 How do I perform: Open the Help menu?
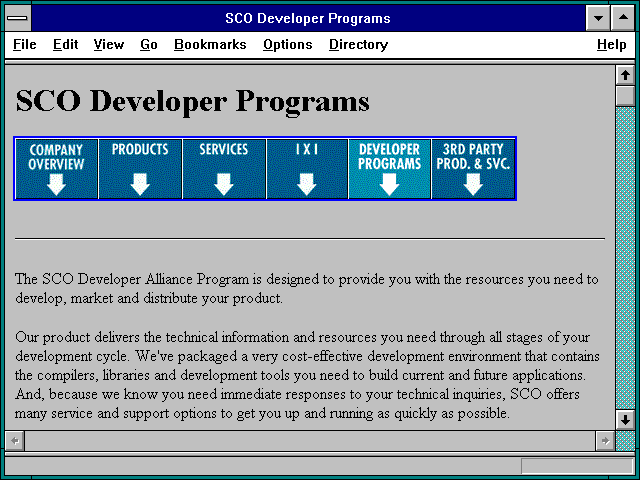611,44
